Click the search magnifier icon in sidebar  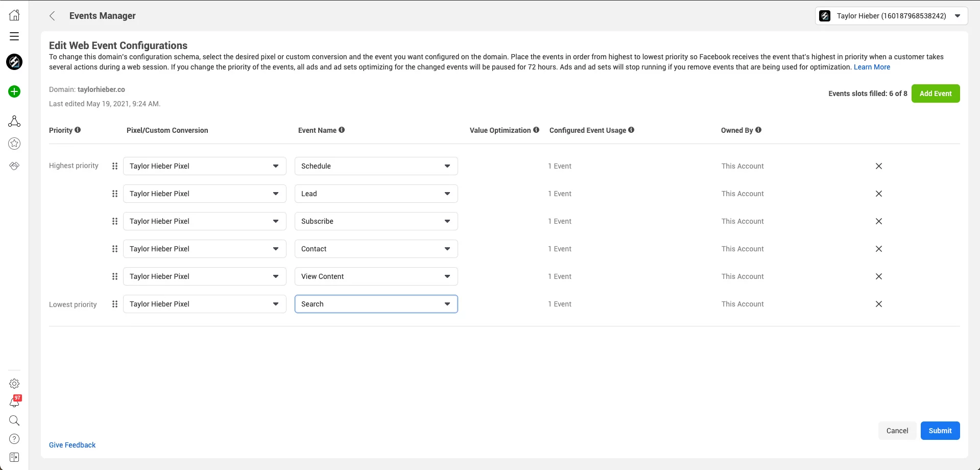point(14,420)
